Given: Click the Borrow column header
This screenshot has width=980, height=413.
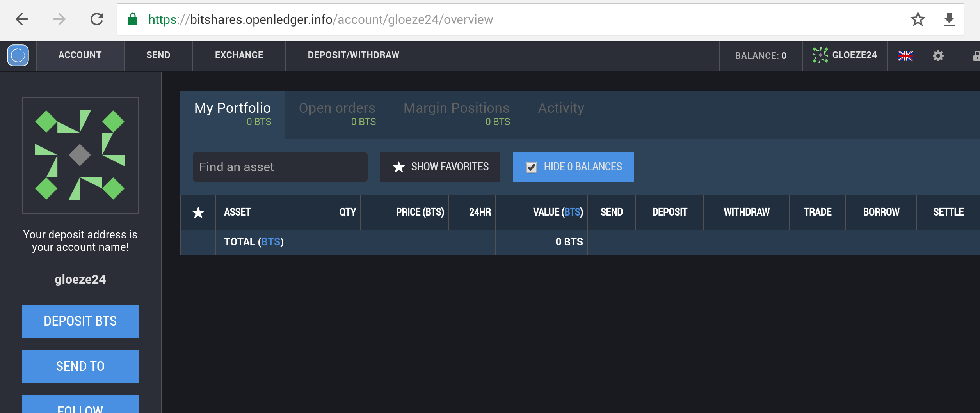Looking at the screenshot, I should coord(881,212).
